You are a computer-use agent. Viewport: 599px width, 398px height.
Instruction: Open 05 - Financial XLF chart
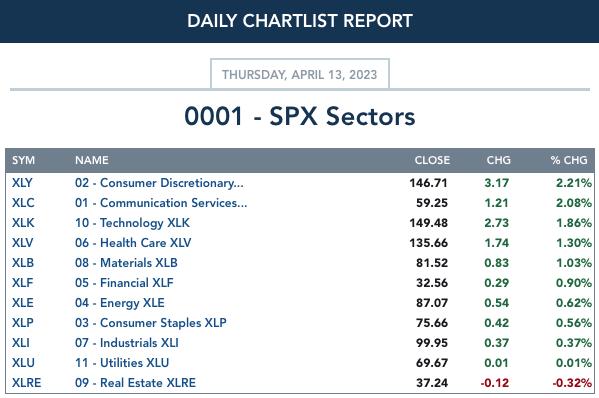point(124,283)
